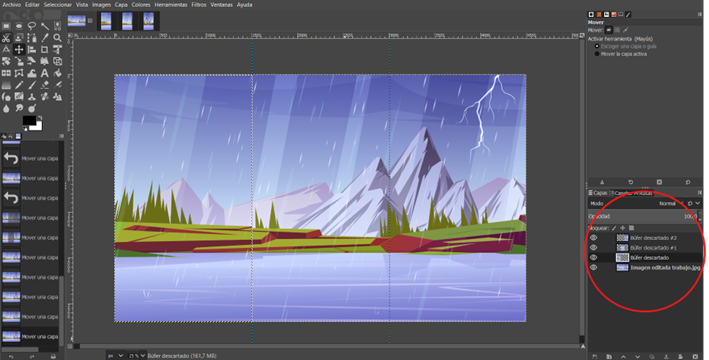Screen dimensions: 709x360
Task: Select the Crop tool
Action: click(45, 49)
